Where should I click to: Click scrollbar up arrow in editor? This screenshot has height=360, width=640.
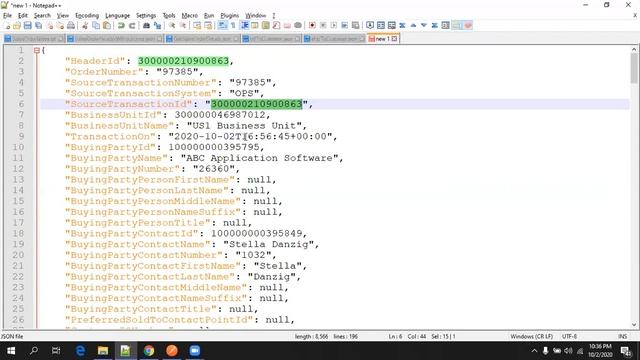tap(634, 49)
